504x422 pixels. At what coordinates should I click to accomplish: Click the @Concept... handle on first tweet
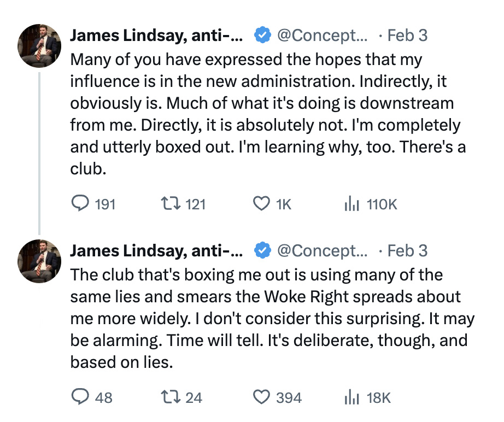323,36
